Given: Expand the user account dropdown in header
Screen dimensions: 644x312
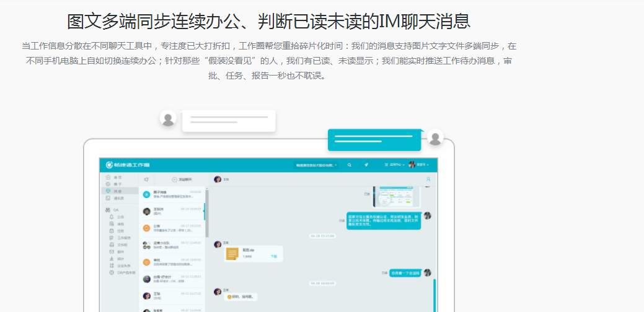Looking at the screenshot, I should [x=420, y=165].
